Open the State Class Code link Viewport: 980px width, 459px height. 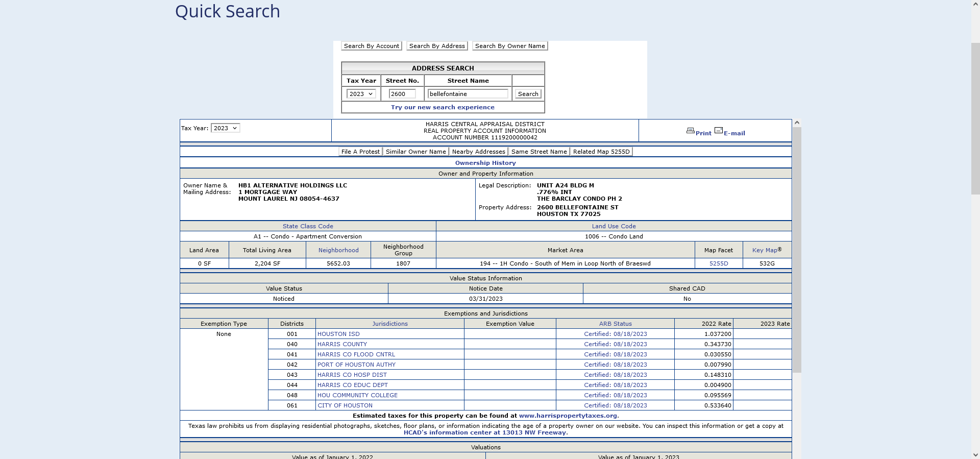point(308,226)
